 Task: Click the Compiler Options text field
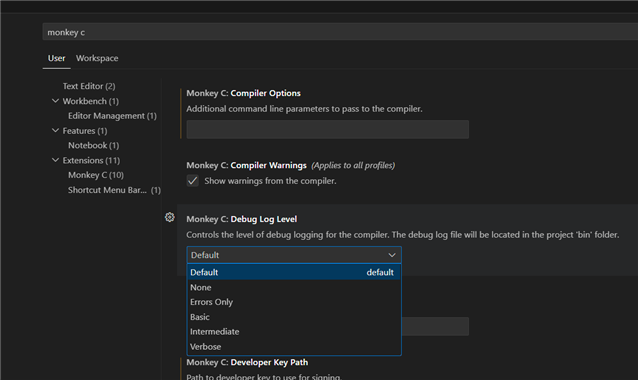pos(328,129)
